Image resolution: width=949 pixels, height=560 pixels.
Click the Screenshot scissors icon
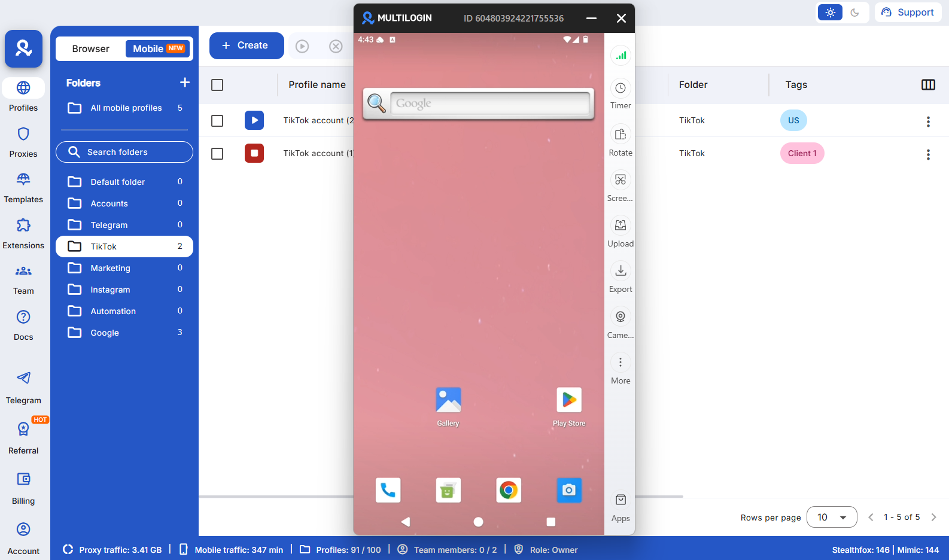620,180
